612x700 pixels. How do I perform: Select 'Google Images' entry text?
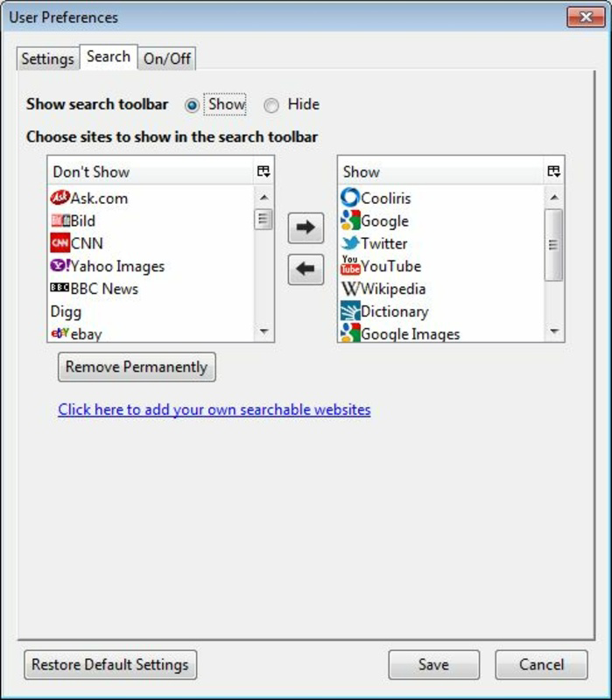point(411,334)
